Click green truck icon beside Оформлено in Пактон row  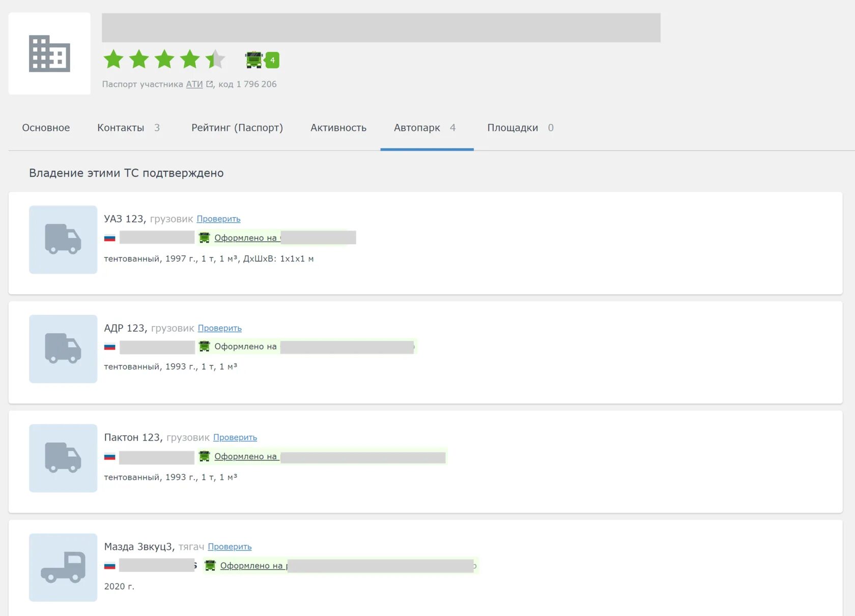point(204,456)
